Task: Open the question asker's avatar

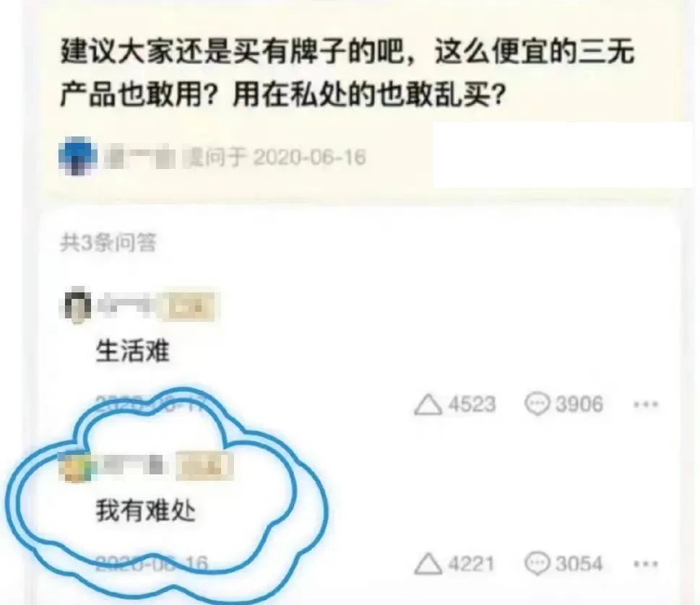Action: point(78,156)
